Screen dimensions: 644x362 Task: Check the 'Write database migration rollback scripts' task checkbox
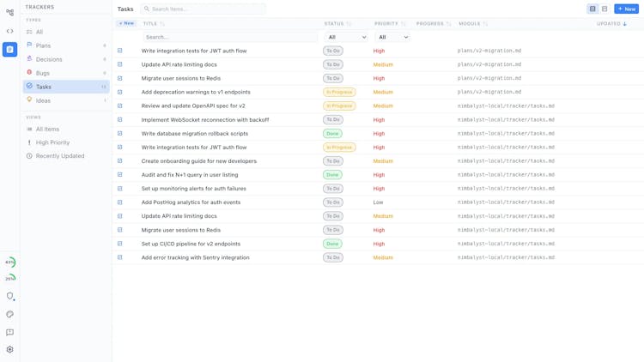point(120,134)
